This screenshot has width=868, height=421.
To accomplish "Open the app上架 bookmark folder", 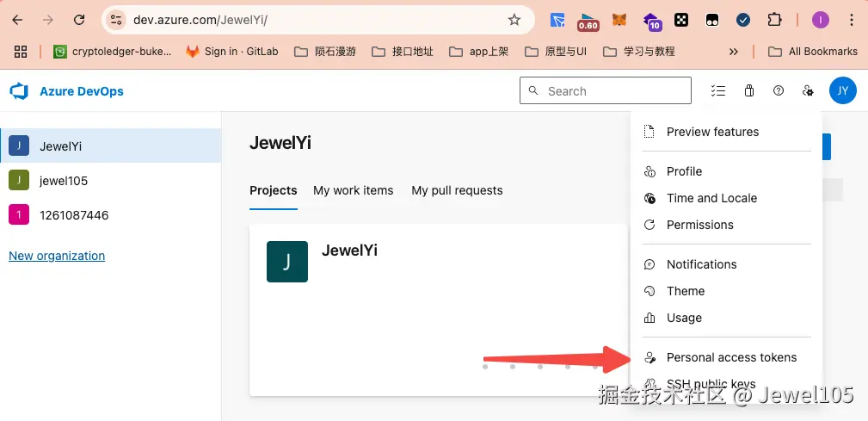I will pyautogui.click(x=478, y=52).
